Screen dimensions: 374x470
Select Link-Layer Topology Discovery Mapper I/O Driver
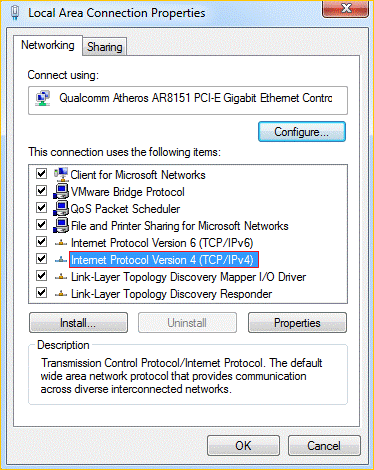[x=188, y=277]
